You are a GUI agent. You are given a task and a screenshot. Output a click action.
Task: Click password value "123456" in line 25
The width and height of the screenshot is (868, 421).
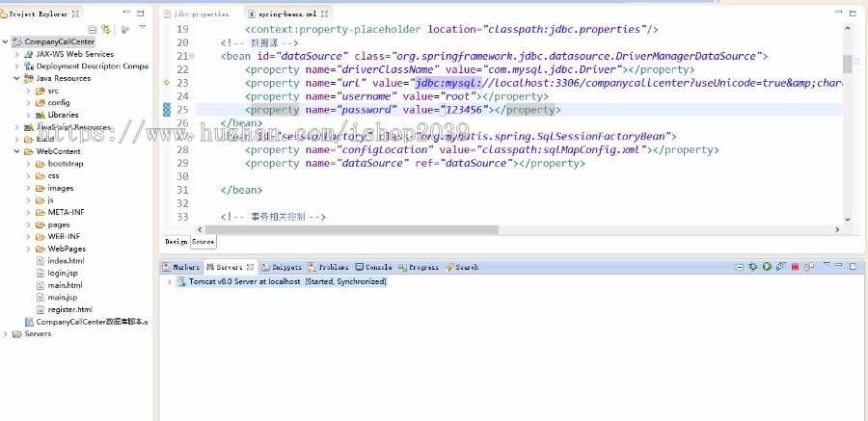click(465, 110)
